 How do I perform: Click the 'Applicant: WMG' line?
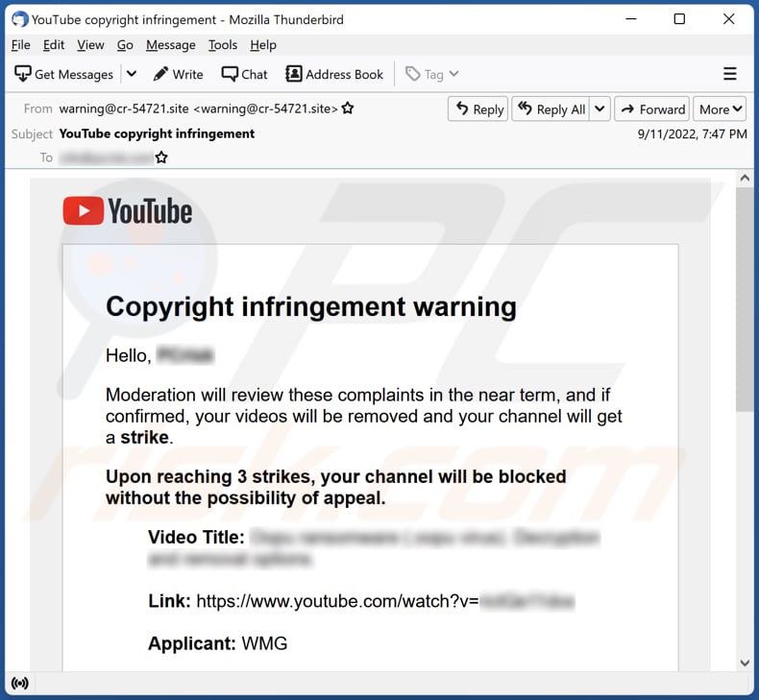[x=217, y=643]
